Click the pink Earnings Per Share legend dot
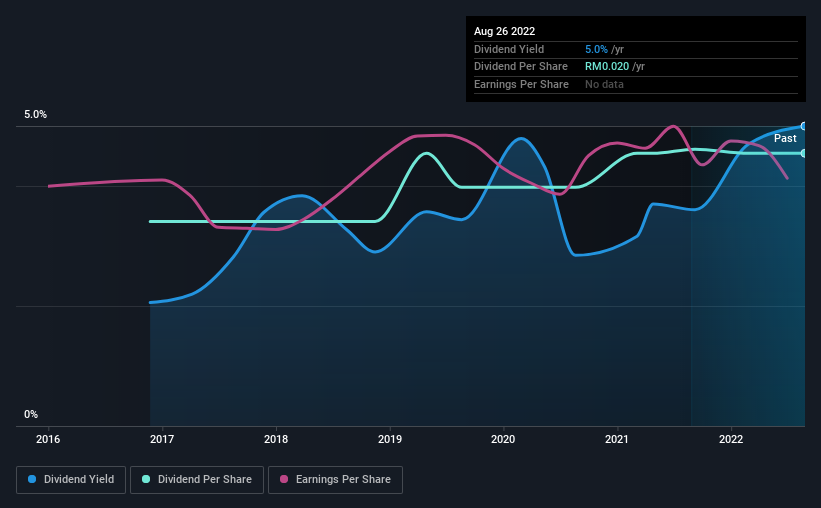The image size is (821, 508). (284, 479)
